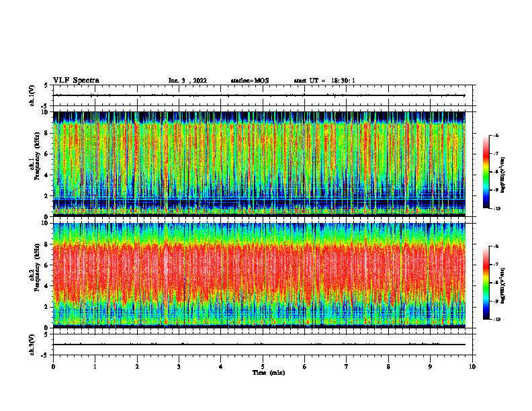Click the date text "Jan. 3, 2022"
532x411 pixels.
[x=187, y=81]
